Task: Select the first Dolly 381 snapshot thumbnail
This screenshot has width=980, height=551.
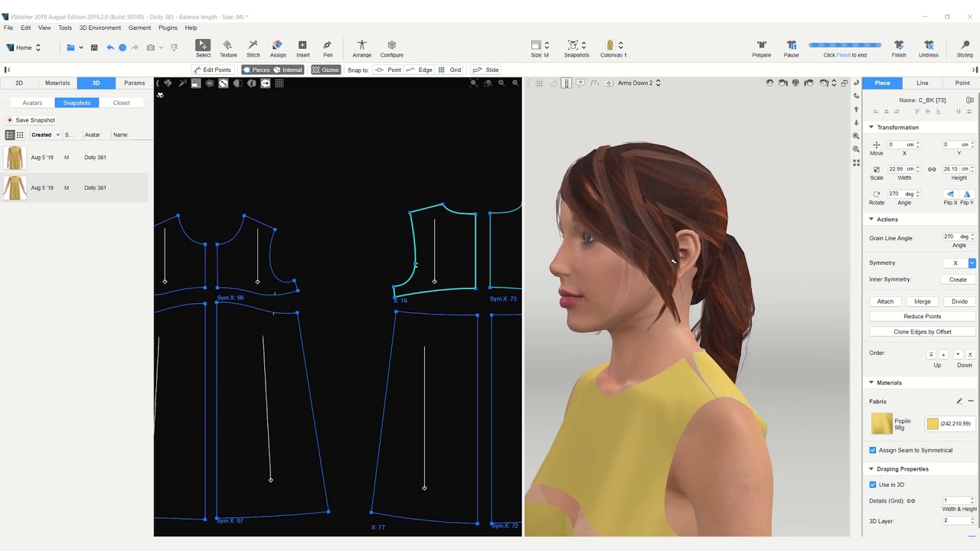Action: pyautogui.click(x=15, y=158)
